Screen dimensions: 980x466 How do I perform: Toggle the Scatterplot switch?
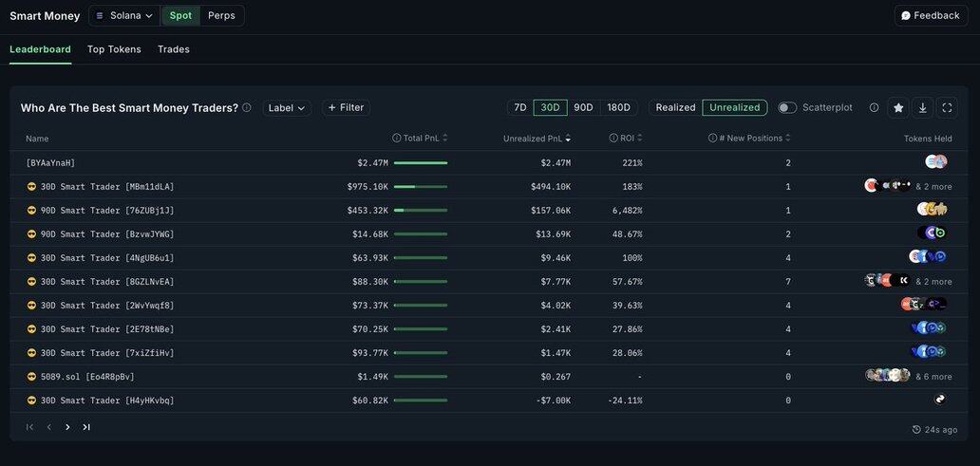[787, 107]
